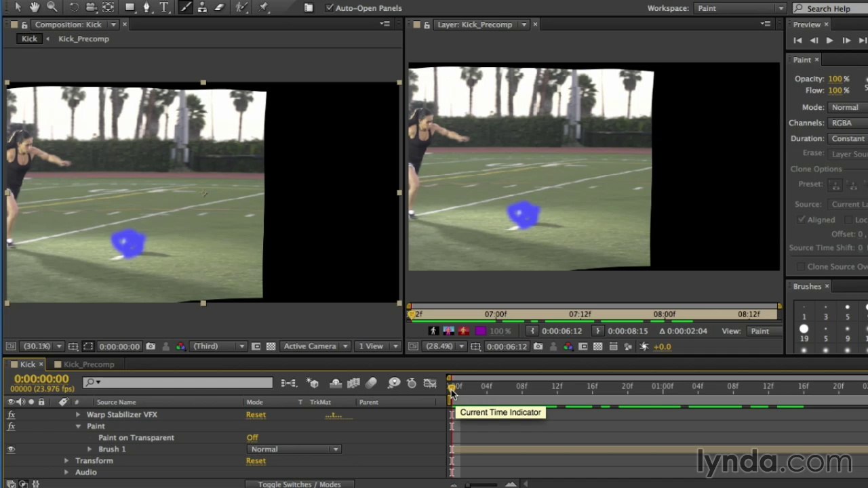The image size is (868, 488).
Task: Select the Hand tool
Action: 35,7
